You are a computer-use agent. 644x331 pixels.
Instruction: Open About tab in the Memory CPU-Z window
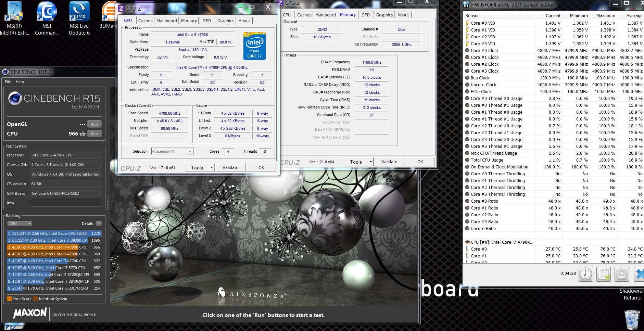click(403, 15)
